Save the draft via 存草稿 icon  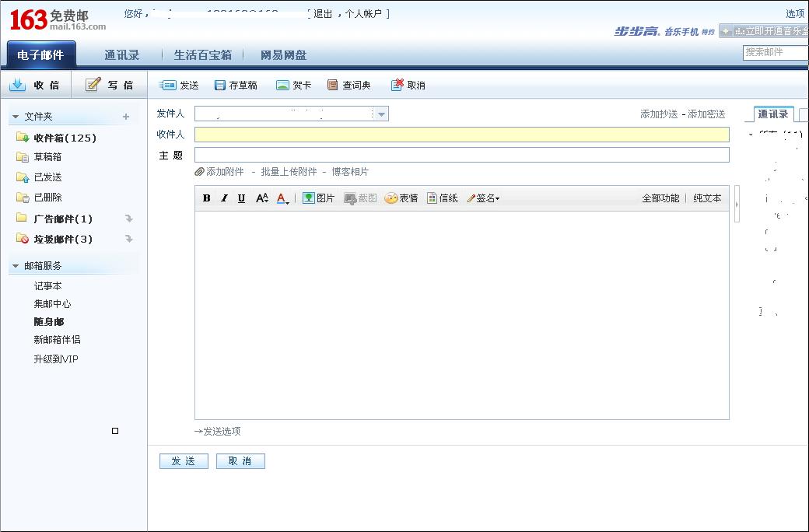point(235,85)
